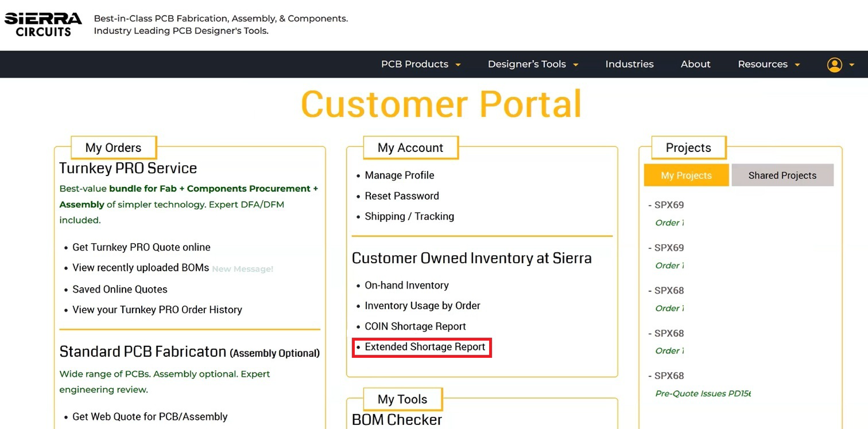The image size is (868, 429).
Task: Click Get Web Quote for PCB/Assembly
Action: pyautogui.click(x=150, y=417)
